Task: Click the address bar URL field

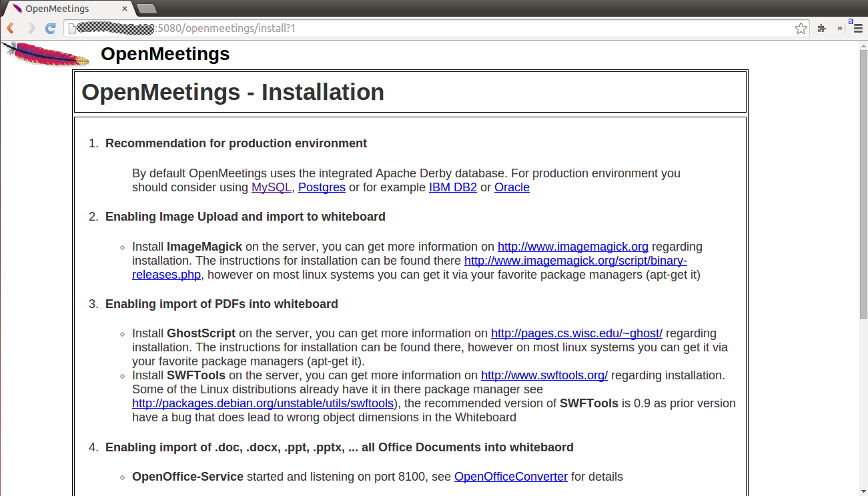Action: [437, 28]
